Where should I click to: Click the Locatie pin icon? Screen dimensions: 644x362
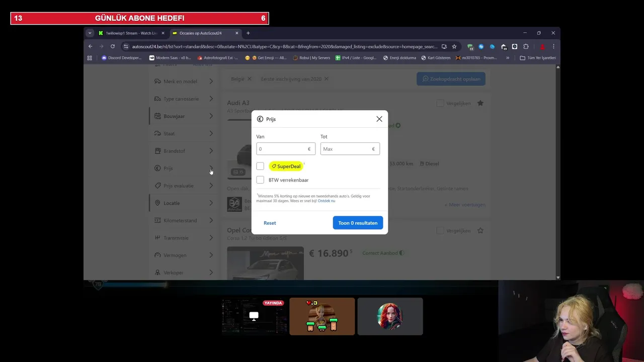[157, 203]
